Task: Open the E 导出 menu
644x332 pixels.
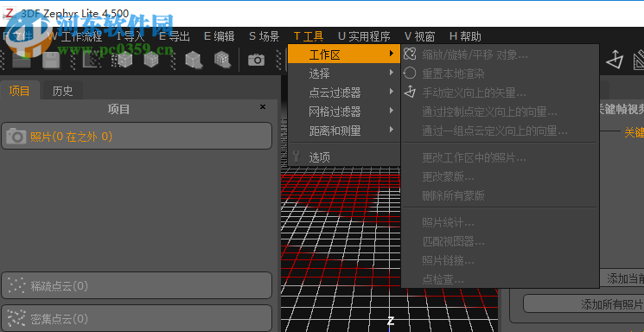Action: (175, 36)
